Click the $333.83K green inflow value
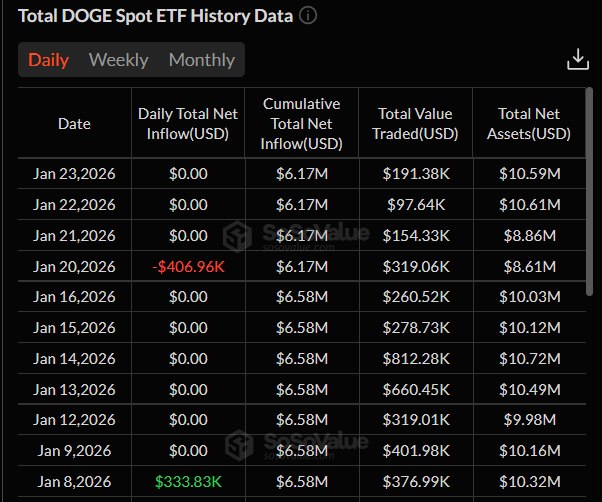 click(188, 484)
